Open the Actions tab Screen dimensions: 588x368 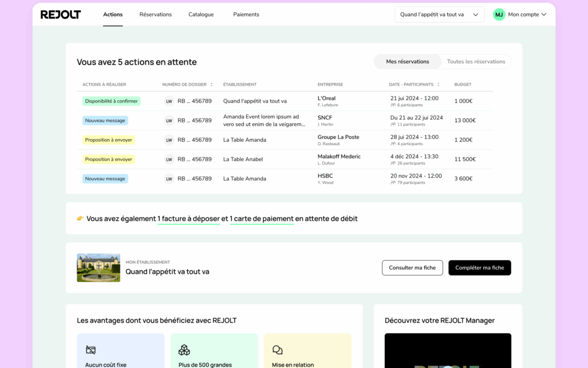point(113,15)
